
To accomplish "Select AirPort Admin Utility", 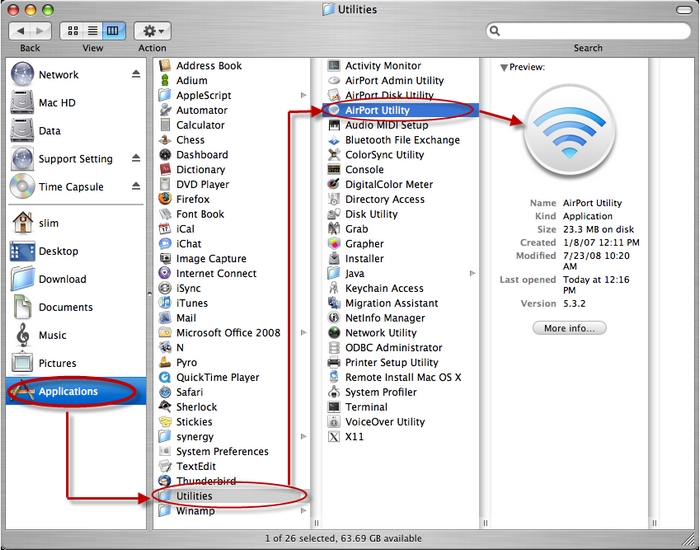I will [x=400, y=80].
